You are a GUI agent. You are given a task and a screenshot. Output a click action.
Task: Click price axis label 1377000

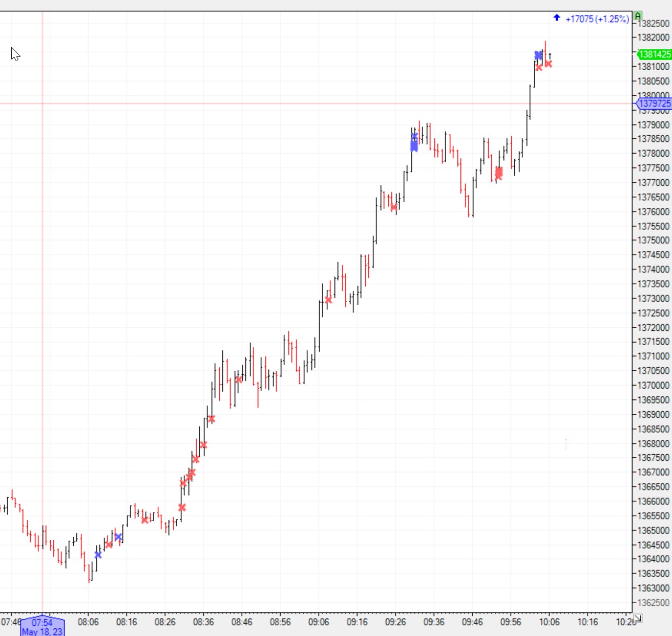coord(654,183)
